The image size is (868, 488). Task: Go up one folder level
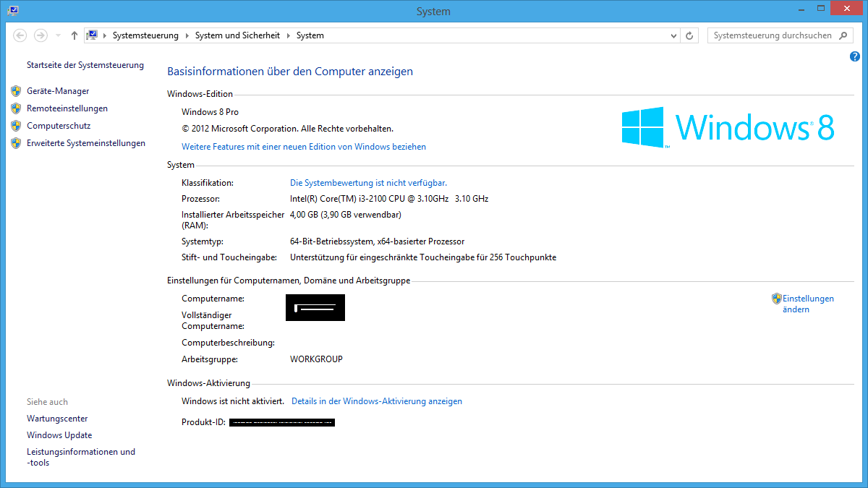coord(75,35)
